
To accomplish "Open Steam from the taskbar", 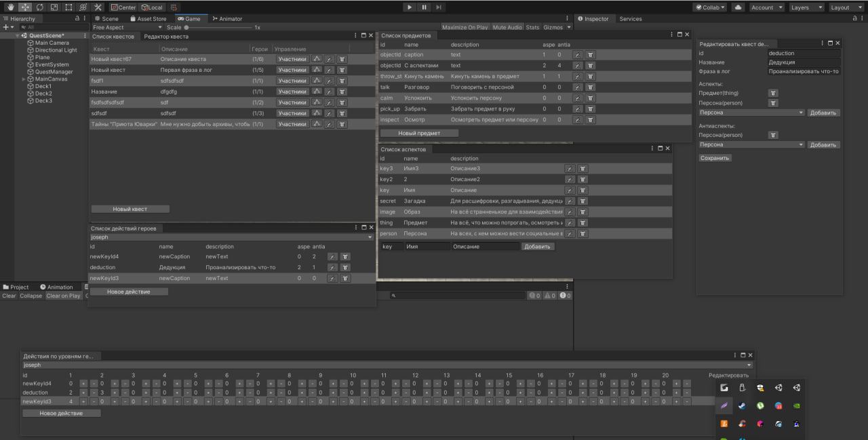I will pyautogui.click(x=742, y=405).
